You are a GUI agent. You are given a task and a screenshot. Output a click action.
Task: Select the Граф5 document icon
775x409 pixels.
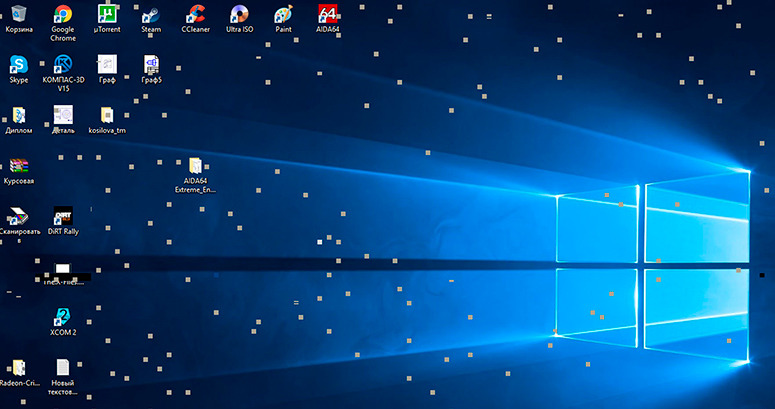click(x=151, y=65)
